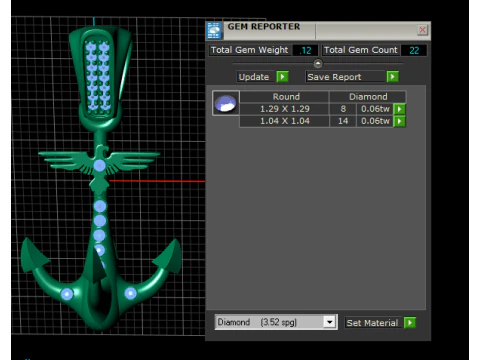
Task: Select the gem on the eagle's chest
Action: 99,165
